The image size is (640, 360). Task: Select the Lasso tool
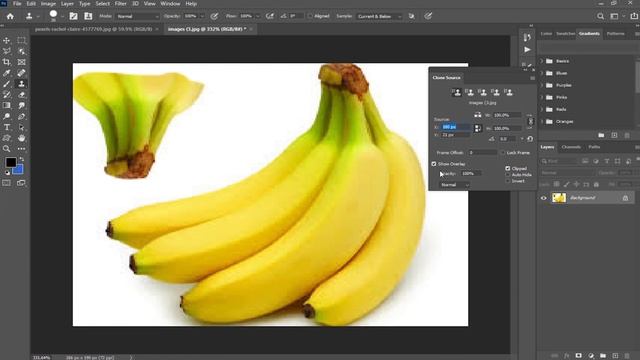[7, 51]
